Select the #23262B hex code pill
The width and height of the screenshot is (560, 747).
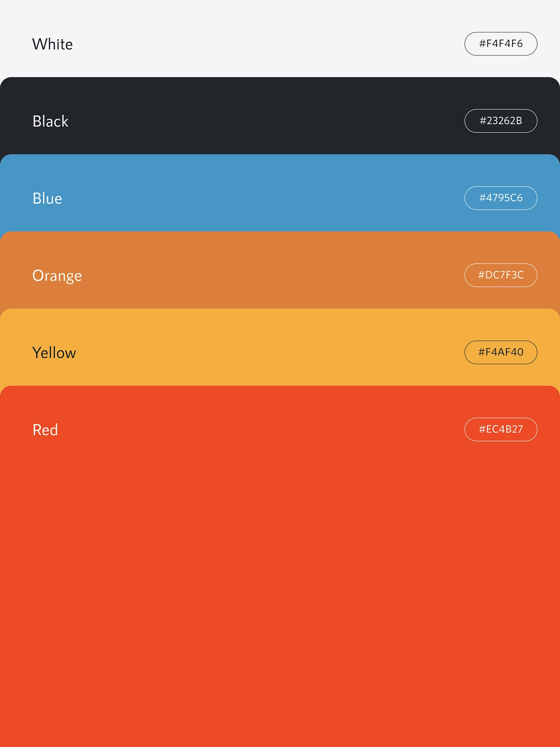point(500,121)
